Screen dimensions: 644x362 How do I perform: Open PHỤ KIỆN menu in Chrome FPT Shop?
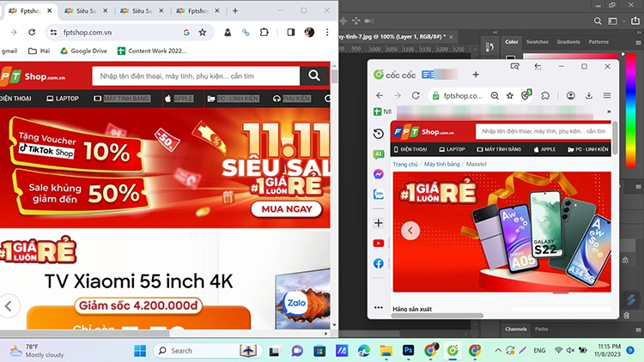(x=292, y=99)
